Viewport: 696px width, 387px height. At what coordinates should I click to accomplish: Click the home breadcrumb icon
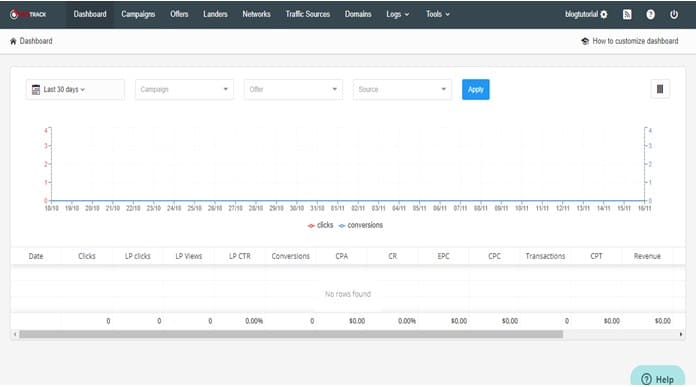(13, 41)
